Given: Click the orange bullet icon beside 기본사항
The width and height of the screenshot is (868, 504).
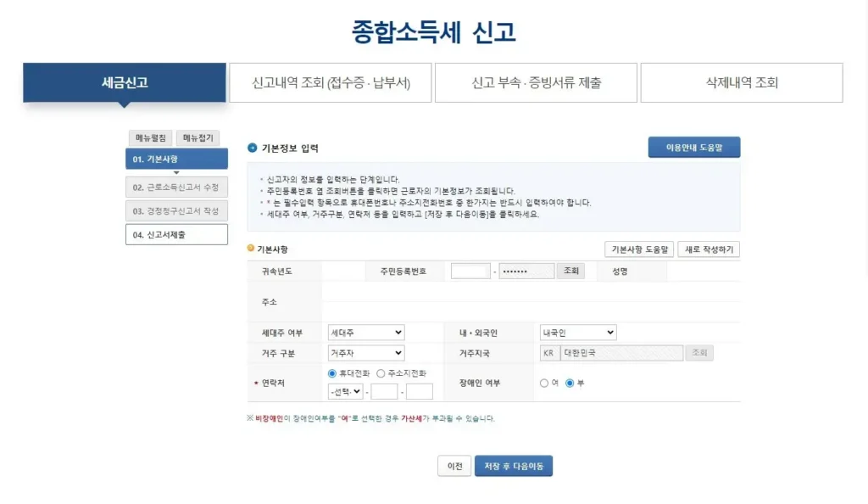Looking at the screenshot, I should click(251, 249).
